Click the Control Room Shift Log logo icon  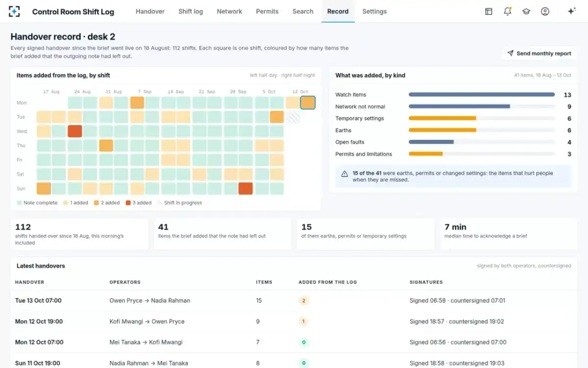15,11
